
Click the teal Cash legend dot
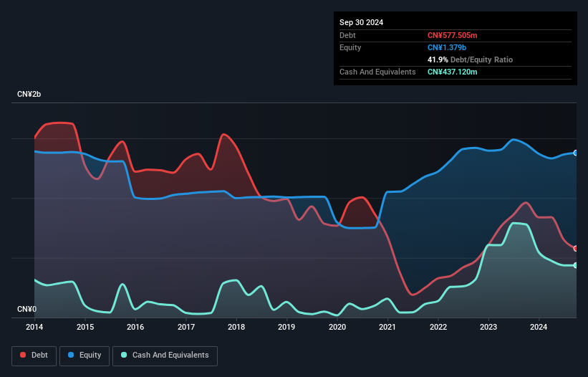[x=124, y=355]
